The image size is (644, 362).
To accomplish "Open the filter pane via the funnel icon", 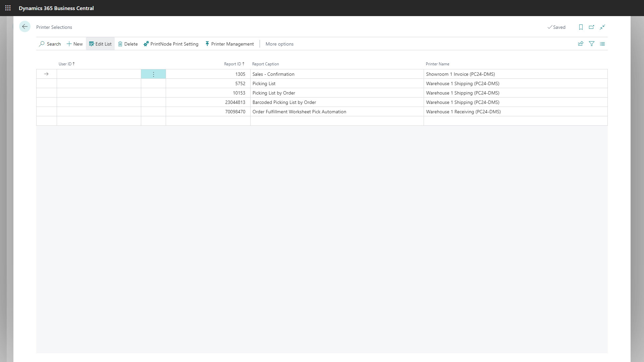I will pyautogui.click(x=592, y=44).
